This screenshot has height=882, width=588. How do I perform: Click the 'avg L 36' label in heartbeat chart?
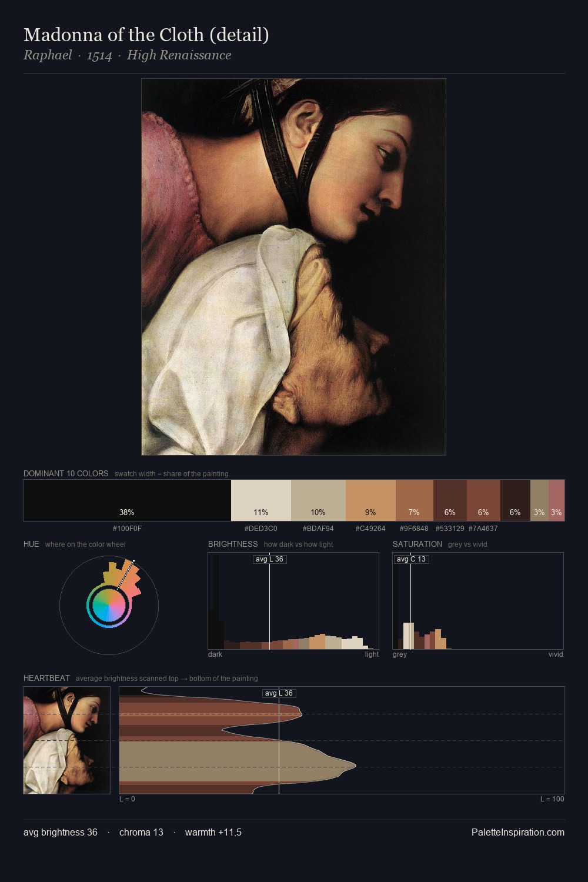coord(279,693)
